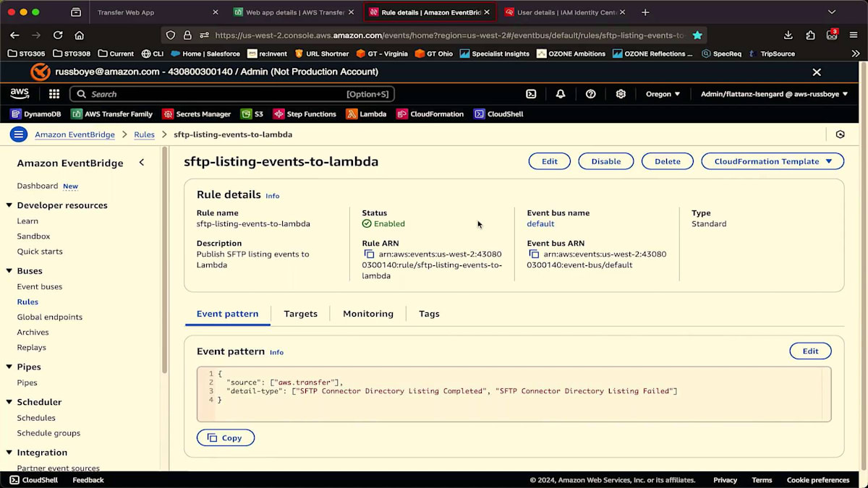Click the AWS search field
Screen dimensions: 868x488
pyautogui.click(x=231, y=94)
